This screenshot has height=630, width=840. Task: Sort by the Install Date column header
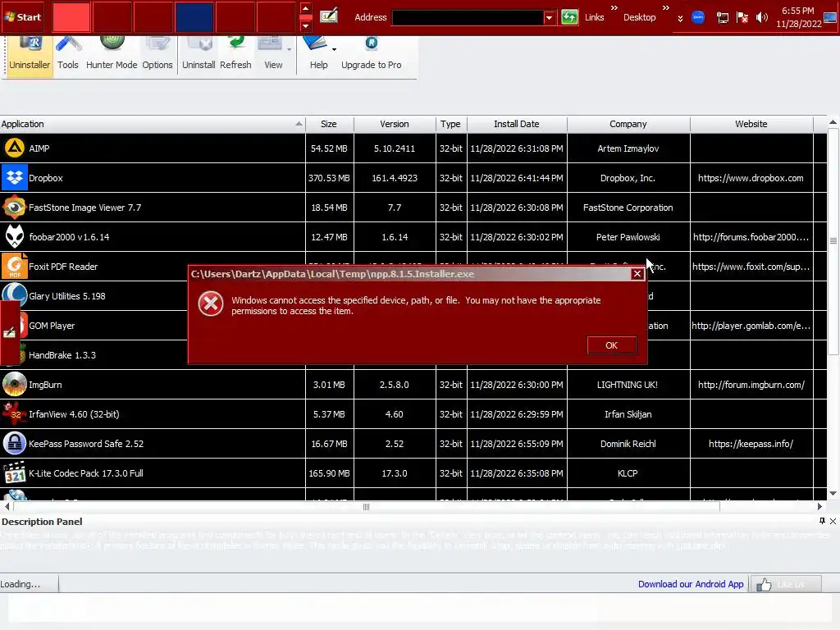point(517,124)
